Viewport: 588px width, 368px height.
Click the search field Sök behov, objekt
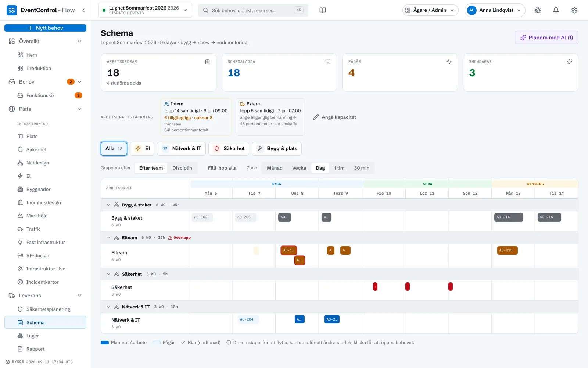click(253, 10)
